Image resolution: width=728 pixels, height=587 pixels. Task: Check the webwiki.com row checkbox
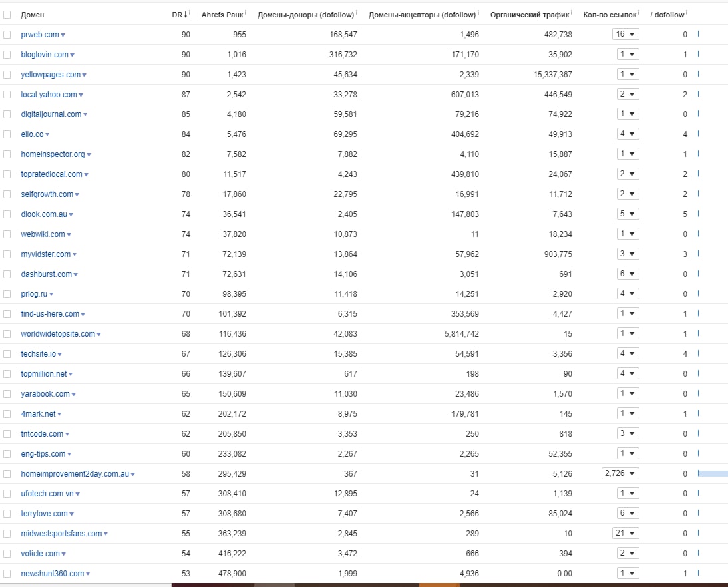7,234
